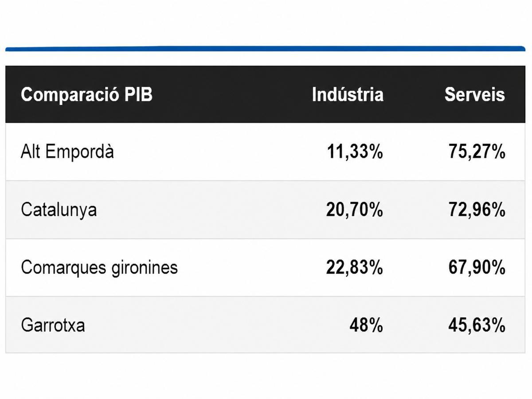Click the 22,83% Indústria value
This screenshot has width=532, height=399.
(355, 268)
